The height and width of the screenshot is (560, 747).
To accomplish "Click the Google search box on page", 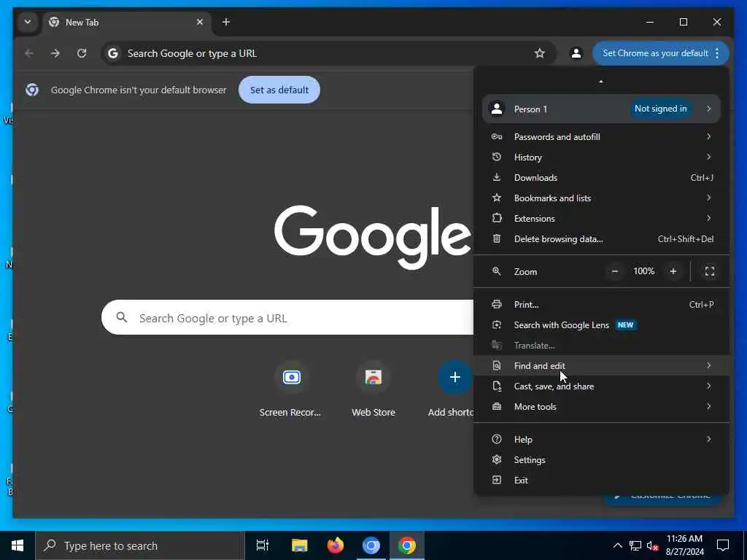I will point(287,318).
